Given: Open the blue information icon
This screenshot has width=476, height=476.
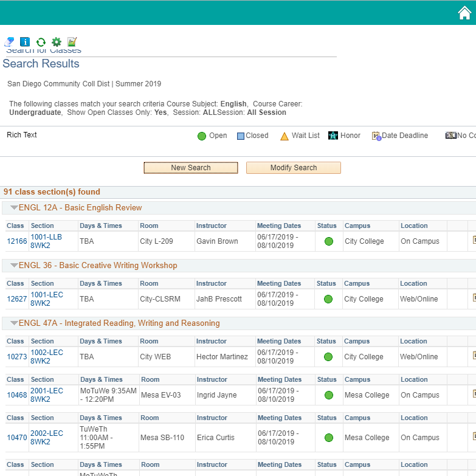Looking at the screenshot, I should tap(25, 41).
